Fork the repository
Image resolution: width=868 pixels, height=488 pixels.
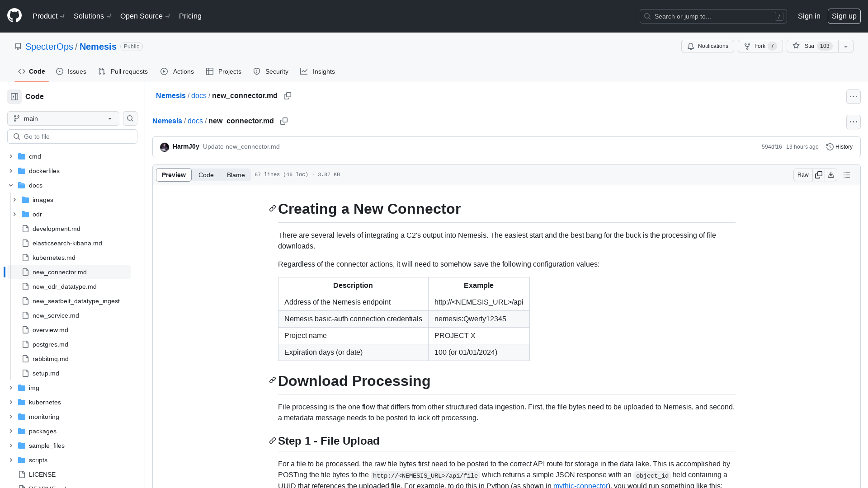[760, 46]
